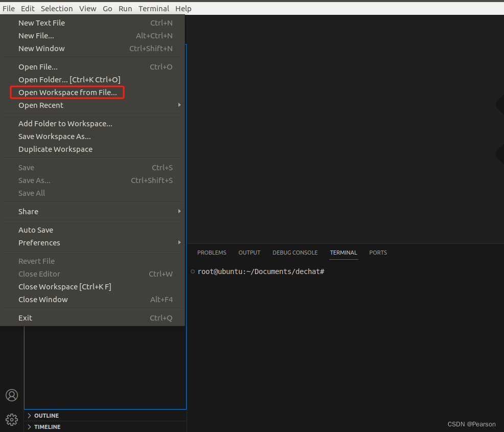This screenshot has height=432, width=504.
Task: Select the PORTS tab
Action: point(378,252)
